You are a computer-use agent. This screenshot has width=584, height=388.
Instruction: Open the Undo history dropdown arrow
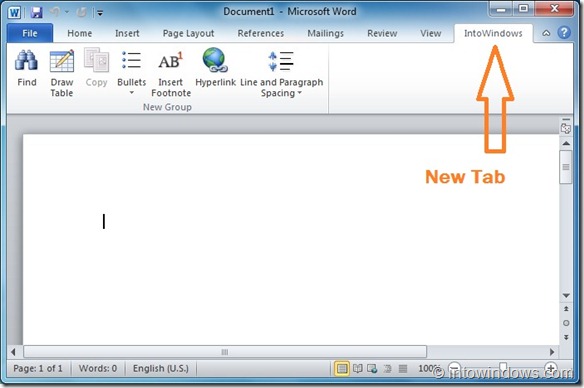coord(67,12)
